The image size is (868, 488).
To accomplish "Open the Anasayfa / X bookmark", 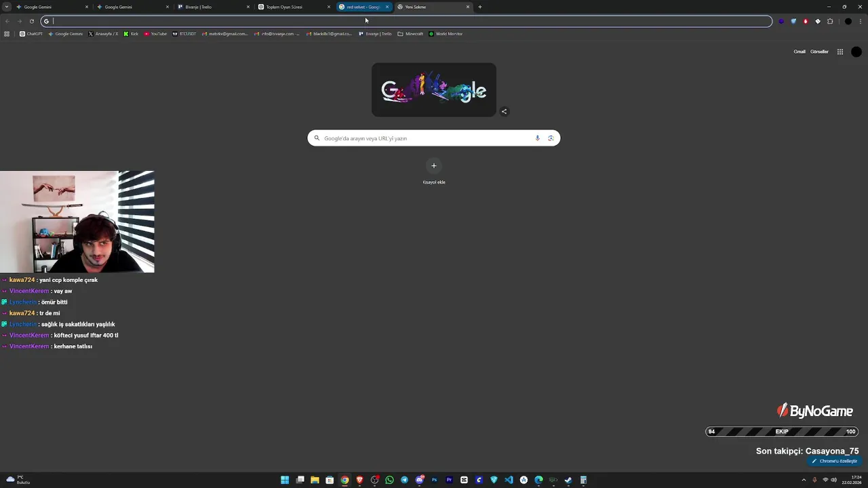I will pyautogui.click(x=103, y=34).
